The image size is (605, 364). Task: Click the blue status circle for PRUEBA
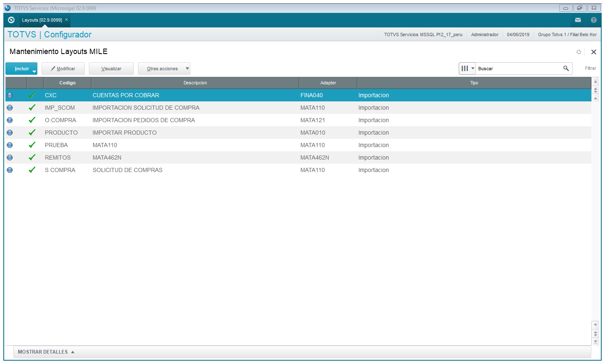(10, 145)
